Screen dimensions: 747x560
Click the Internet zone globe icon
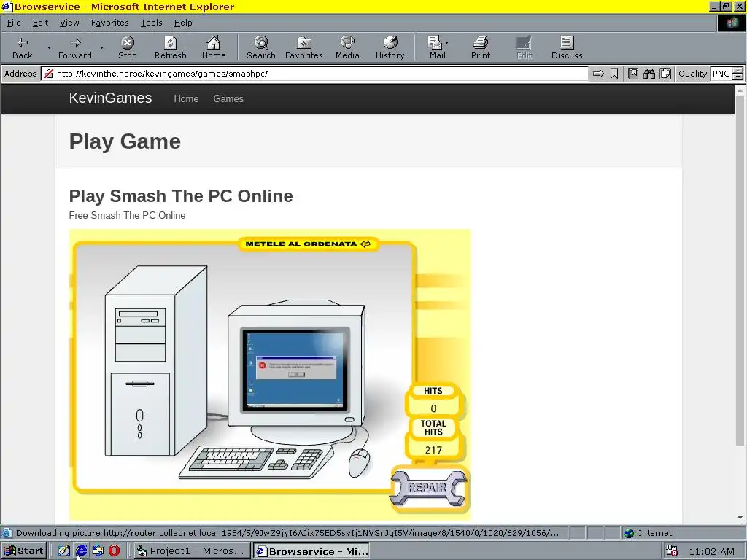pos(630,533)
